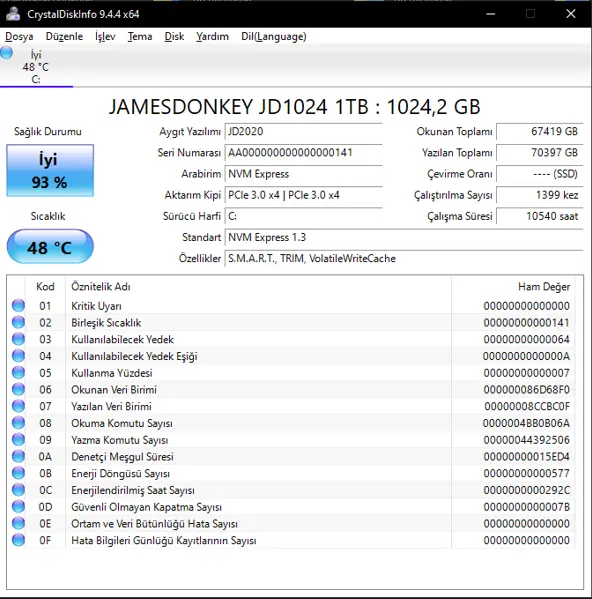Click the status orb for Birleşik Sıcaklık
Screen dimensions: 592x599
point(18,322)
